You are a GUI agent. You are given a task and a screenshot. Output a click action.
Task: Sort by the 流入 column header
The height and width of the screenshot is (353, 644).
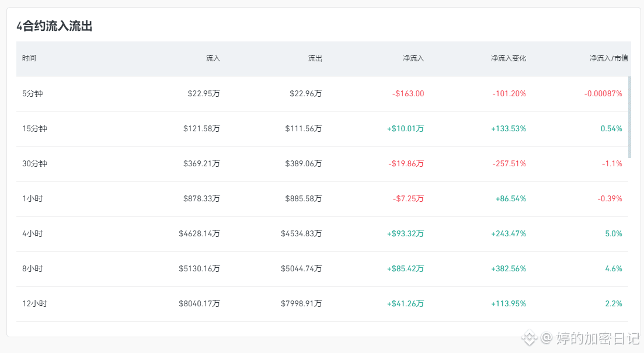pos(213,58)
